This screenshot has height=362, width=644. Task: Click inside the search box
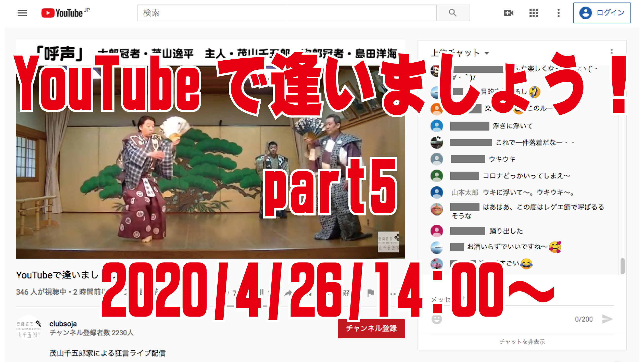tap(277, 13)
